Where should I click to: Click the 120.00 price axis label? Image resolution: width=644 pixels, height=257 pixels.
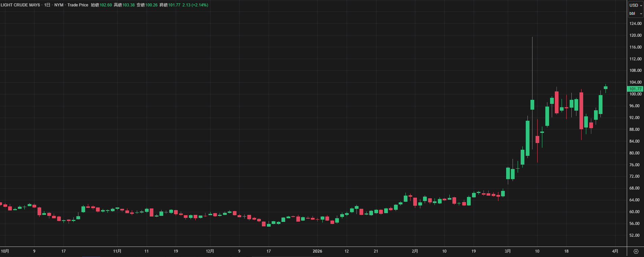pyautogui.click(x=635, y=35)
